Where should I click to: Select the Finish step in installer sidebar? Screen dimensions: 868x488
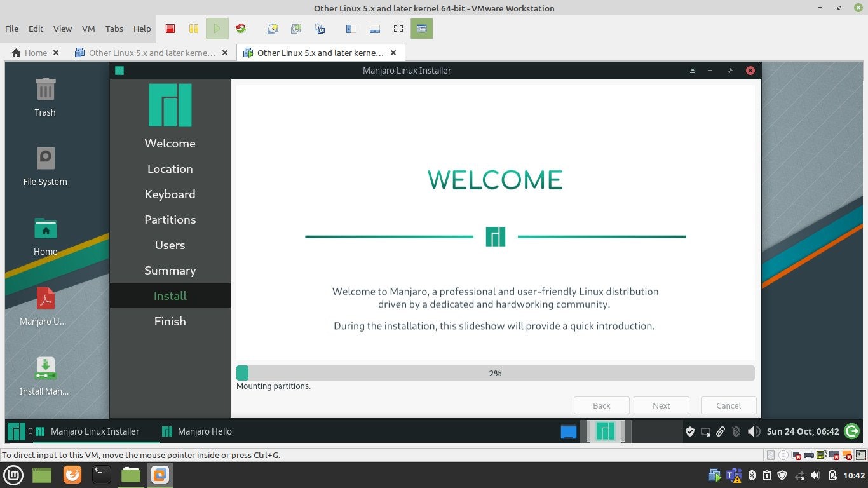170,322
